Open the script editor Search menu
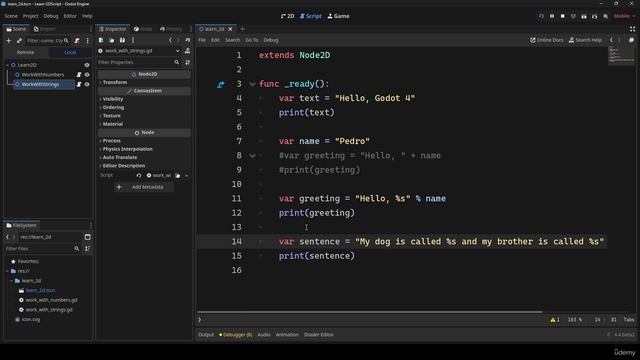The height and width of the screenshot is (360, 640). pyautogui.click(x=233, y=40)
